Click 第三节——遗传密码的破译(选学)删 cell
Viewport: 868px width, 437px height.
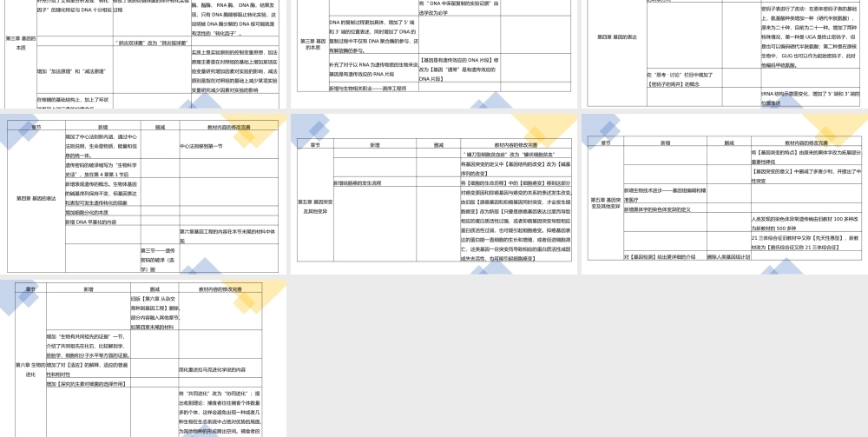coord(159,259)
